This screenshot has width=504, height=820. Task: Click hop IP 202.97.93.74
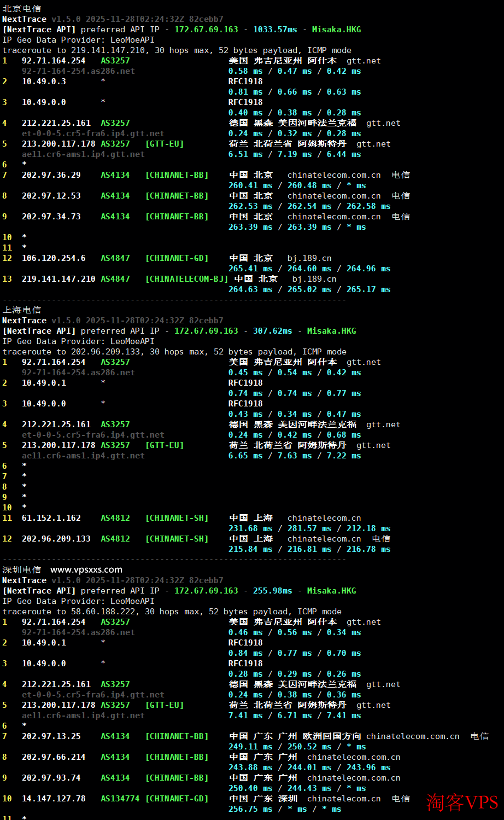pos(51,778)
